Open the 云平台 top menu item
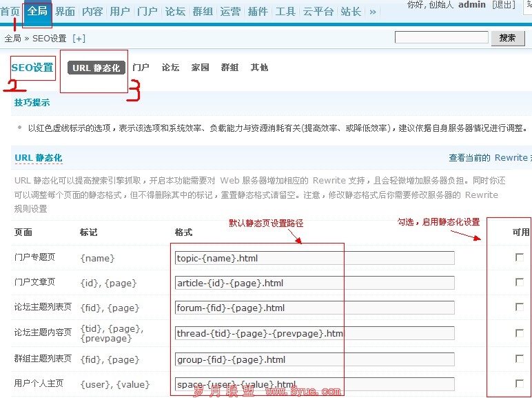This screenshot has height=398, width=532. (318, 12)
